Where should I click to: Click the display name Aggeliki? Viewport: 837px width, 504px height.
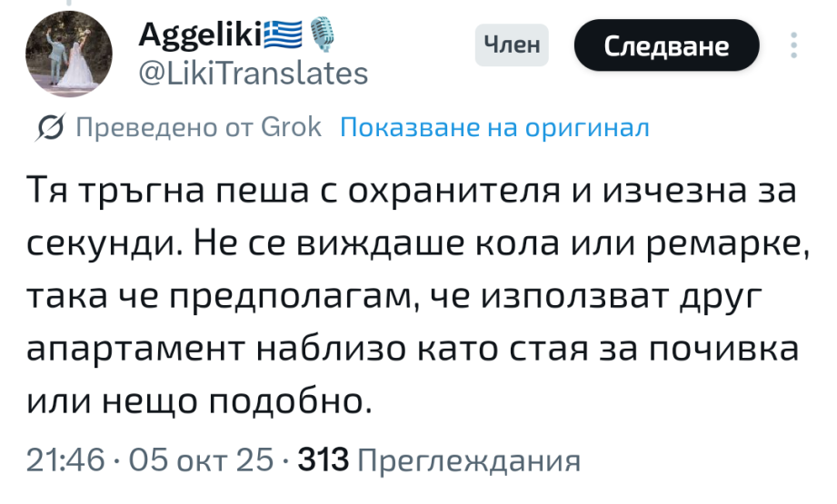tap(200, 36)
